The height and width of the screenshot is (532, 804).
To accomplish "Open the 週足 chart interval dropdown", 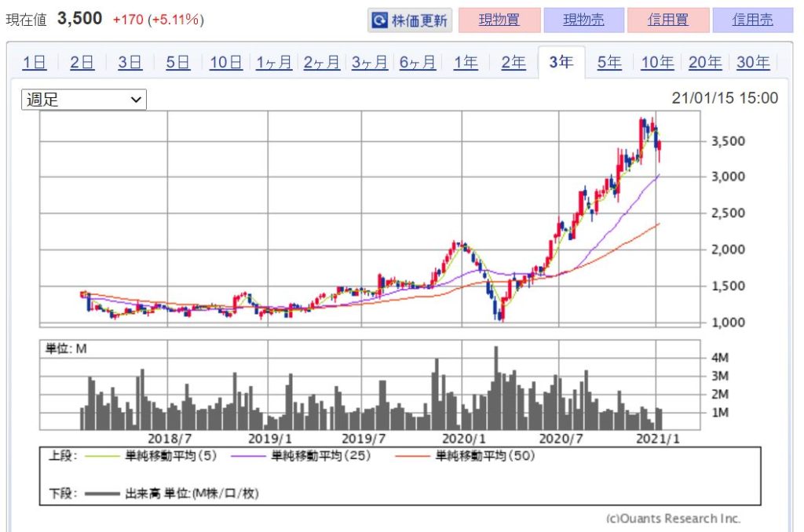I will (x=83, y=100).
